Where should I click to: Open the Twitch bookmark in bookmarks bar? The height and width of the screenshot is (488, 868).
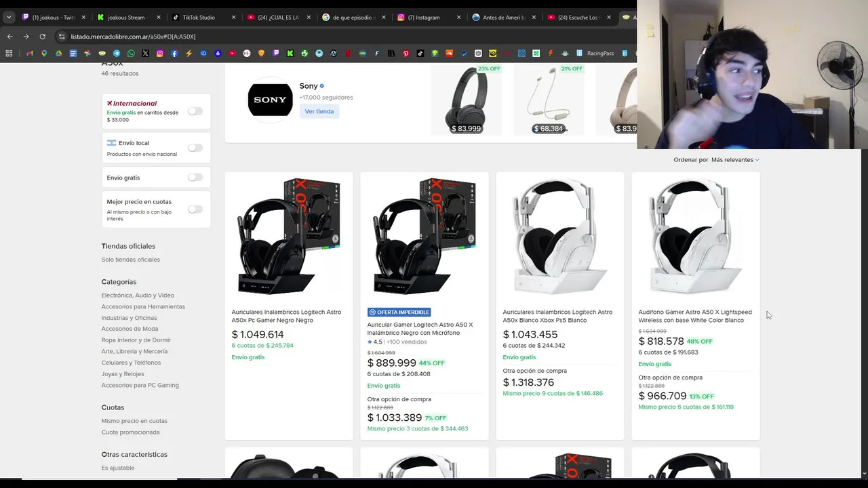(x=275, y=53)
